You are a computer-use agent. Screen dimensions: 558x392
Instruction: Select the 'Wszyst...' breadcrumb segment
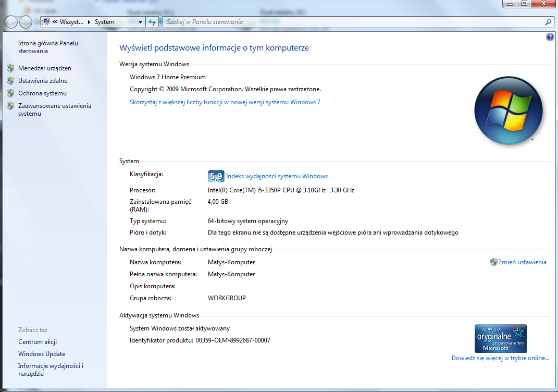click(x=71, y=22)
